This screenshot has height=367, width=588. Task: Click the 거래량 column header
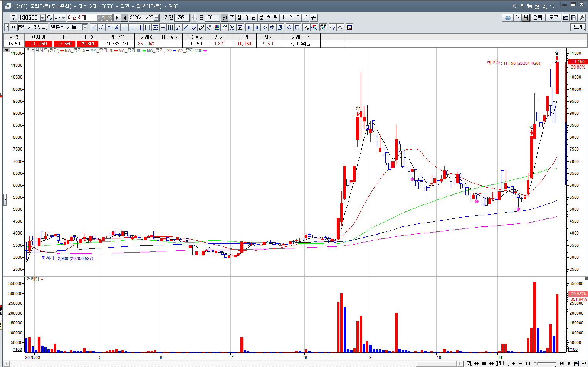point(117,37)
